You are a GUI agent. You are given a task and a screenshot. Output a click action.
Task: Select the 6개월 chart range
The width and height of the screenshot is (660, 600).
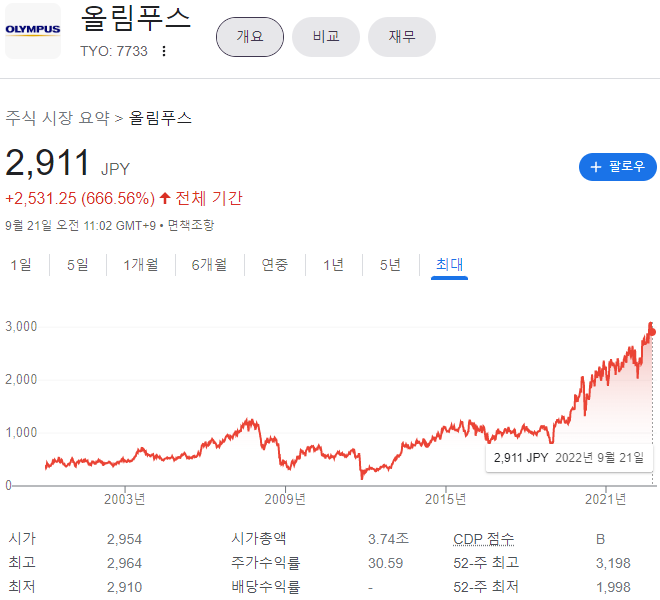pos(209,265)
